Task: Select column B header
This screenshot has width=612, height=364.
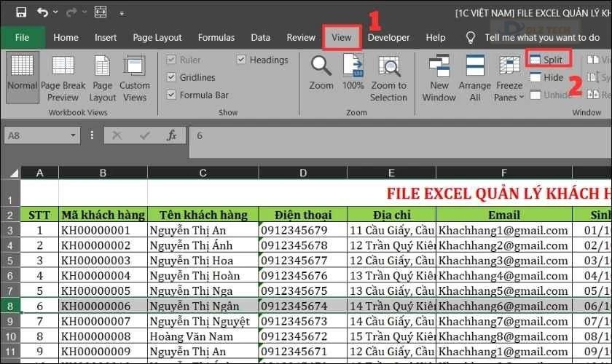Action: click(103, 173)
